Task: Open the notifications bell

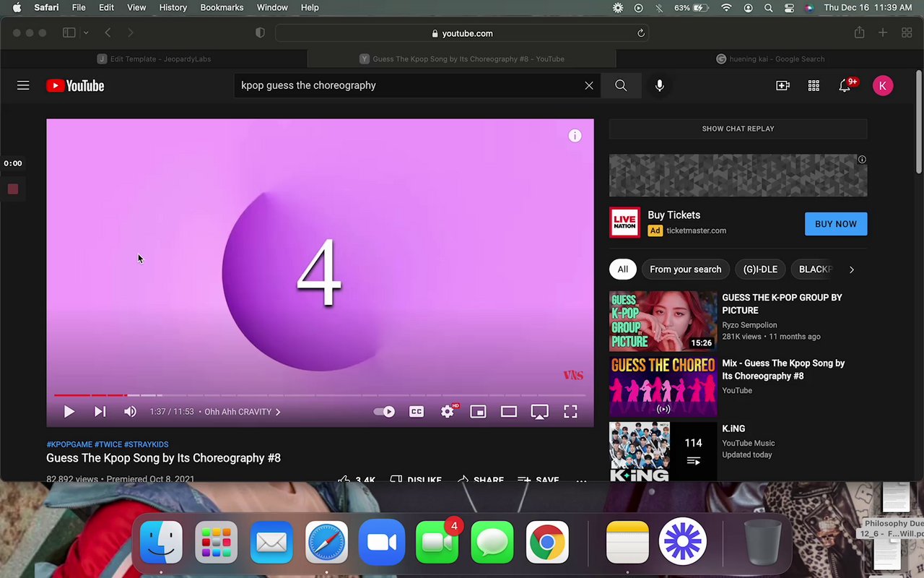Action: pyautogui.click(x=845, y=85)
